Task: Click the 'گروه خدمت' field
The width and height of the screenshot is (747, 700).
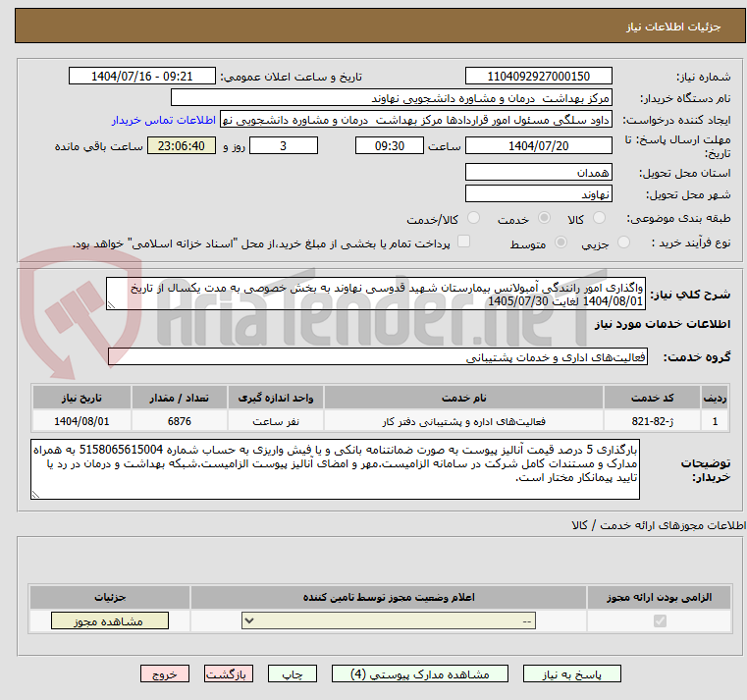Action: tap(377, 357)
